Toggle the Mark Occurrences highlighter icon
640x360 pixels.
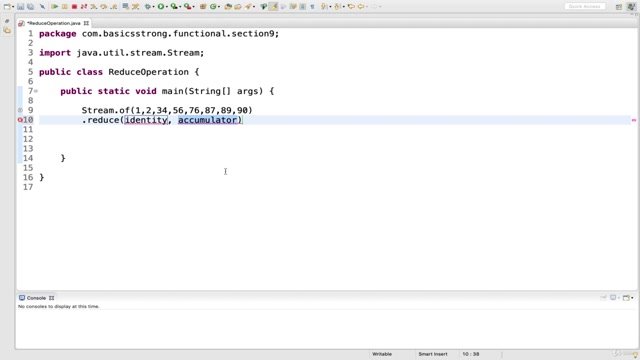[273, 7]
